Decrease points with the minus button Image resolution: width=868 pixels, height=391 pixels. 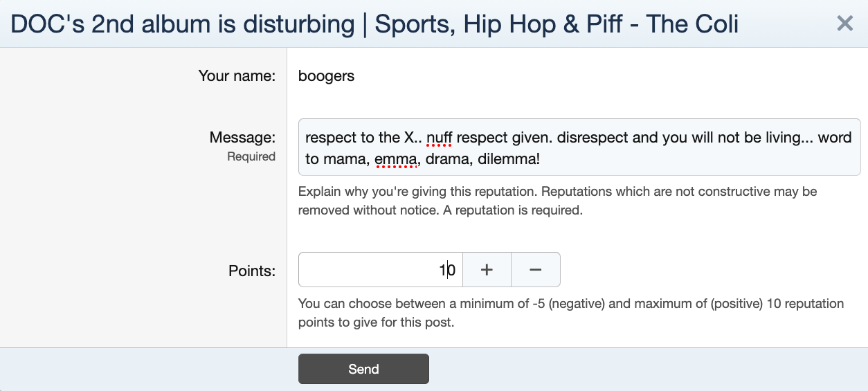tap(535, 270)
